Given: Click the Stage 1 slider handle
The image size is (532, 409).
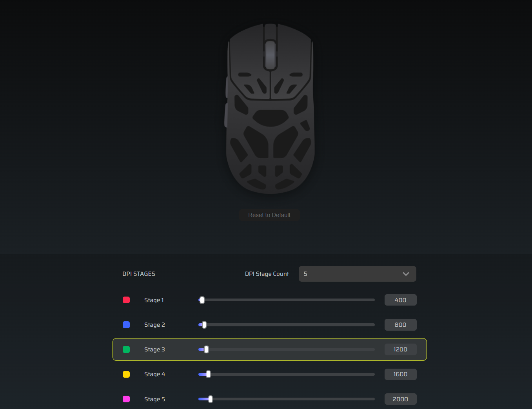Looking at the screenshot, I should point(202,300).
